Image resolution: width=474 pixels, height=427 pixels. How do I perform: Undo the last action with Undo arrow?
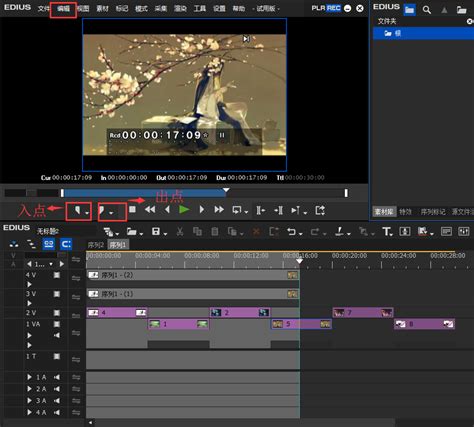tap(291, 231)
